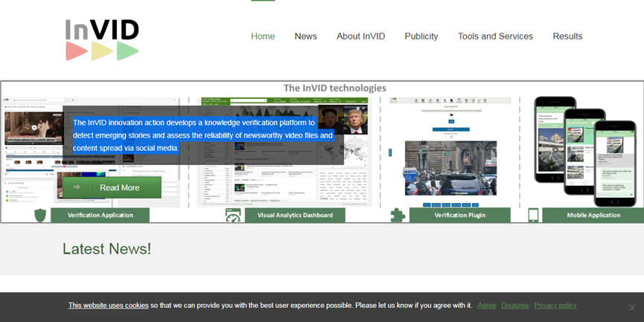Close the cookie notice bar
The height and width of the screenshot is (322, 644).
click(632, 307)
